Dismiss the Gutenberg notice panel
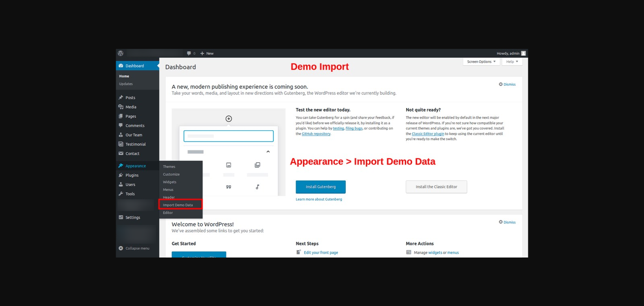644x306 pixels. click(507, 84)
